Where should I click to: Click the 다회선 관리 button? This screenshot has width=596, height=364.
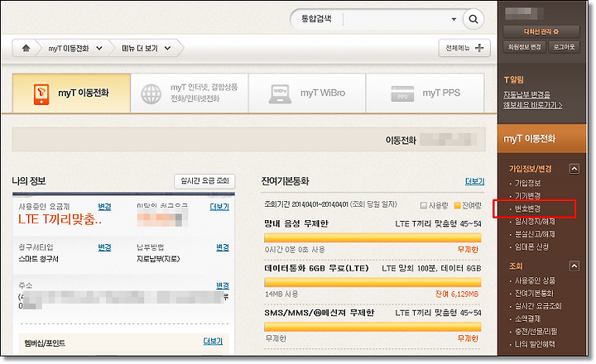pyautogui.click(x=541, y=31)
